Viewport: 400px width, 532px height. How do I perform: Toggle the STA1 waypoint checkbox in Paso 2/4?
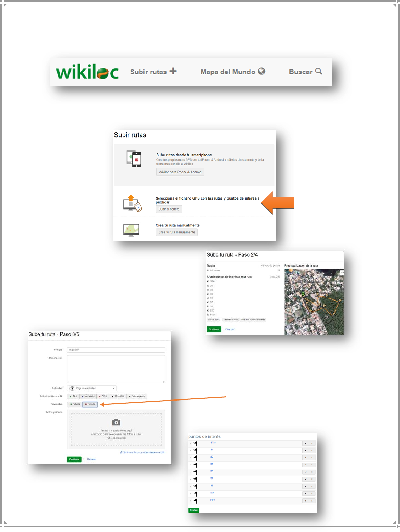point(208,281)
